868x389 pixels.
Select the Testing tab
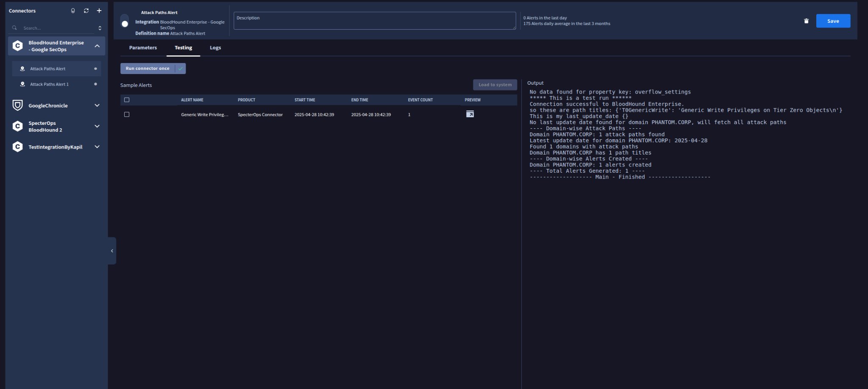183,48
